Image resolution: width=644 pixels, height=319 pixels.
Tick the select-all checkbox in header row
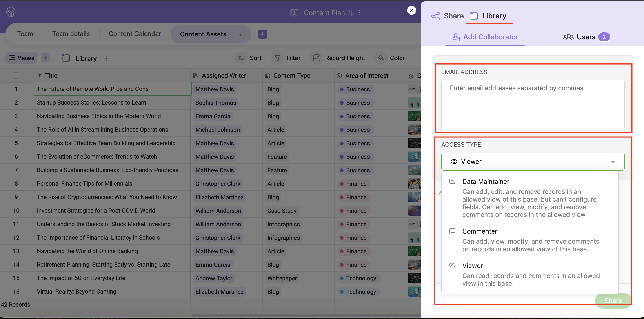[x=16, y=76]
